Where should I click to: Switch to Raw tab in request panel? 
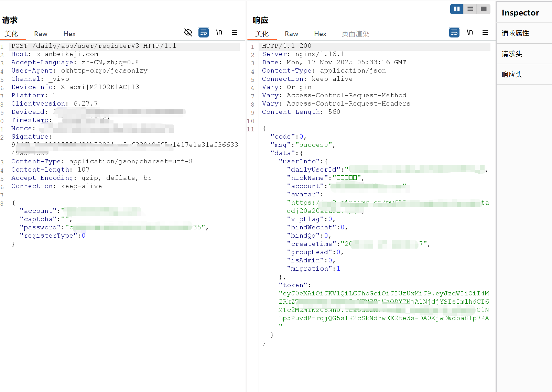click(x=41, y=34)
